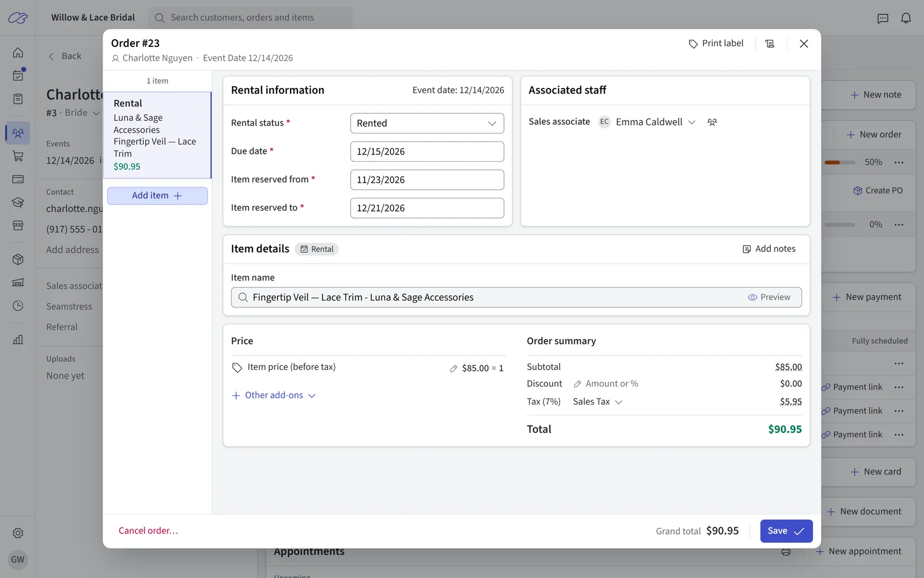Image resolution: width=924 pixels, height=578 pixels.
Task: Click Save to save the order
Action: click(786, 531)
